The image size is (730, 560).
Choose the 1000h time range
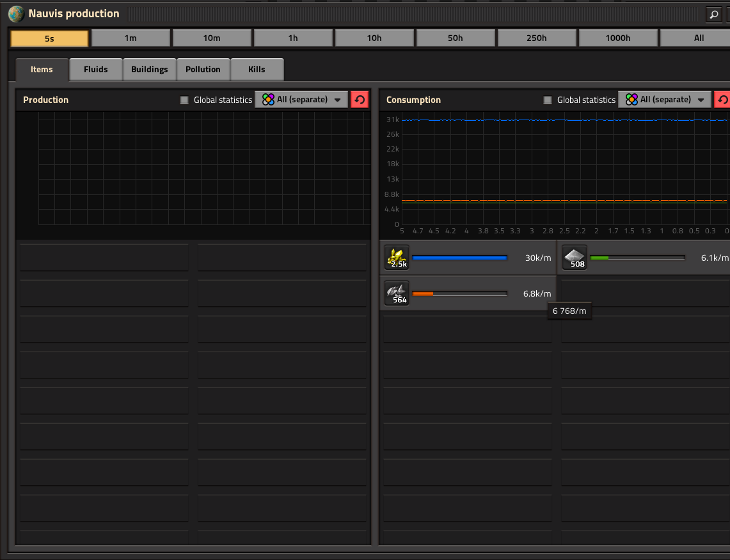(618, 38)
